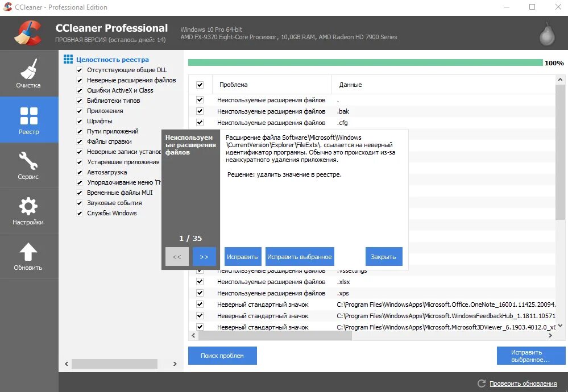The width and height of the screenshot is (568, 392).
Task: Uncheck the .bak result row
Action: click(200, 111)
